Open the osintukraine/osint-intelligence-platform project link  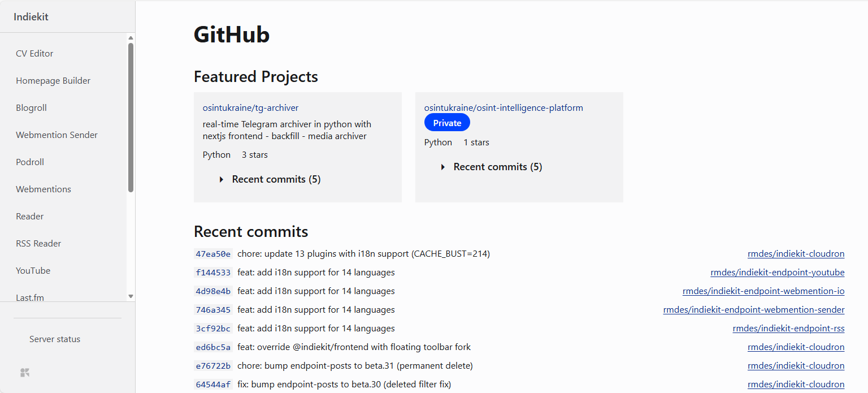pos(504,107)
